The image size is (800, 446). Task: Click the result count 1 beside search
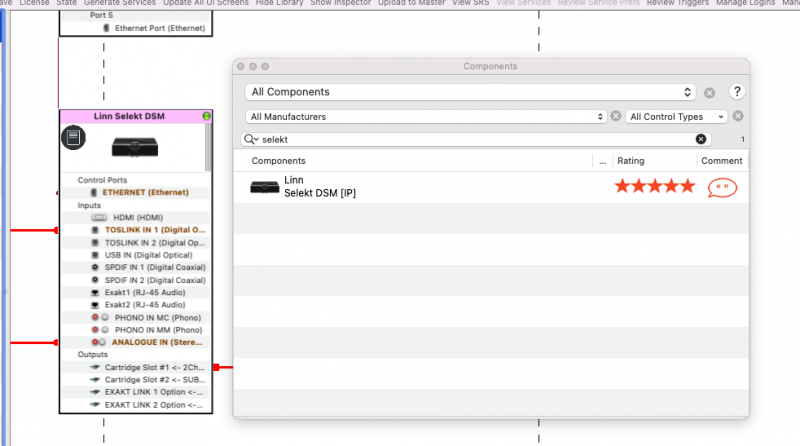pos(742,139)
